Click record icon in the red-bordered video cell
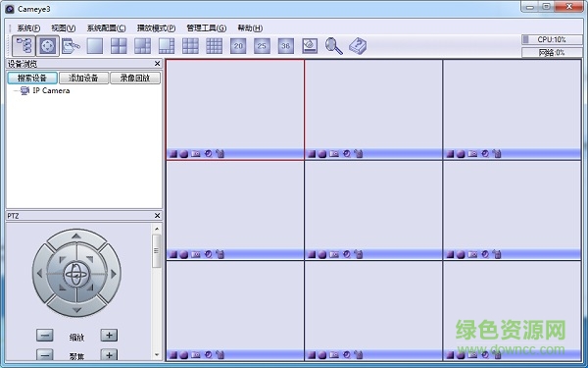 [184, 154]
